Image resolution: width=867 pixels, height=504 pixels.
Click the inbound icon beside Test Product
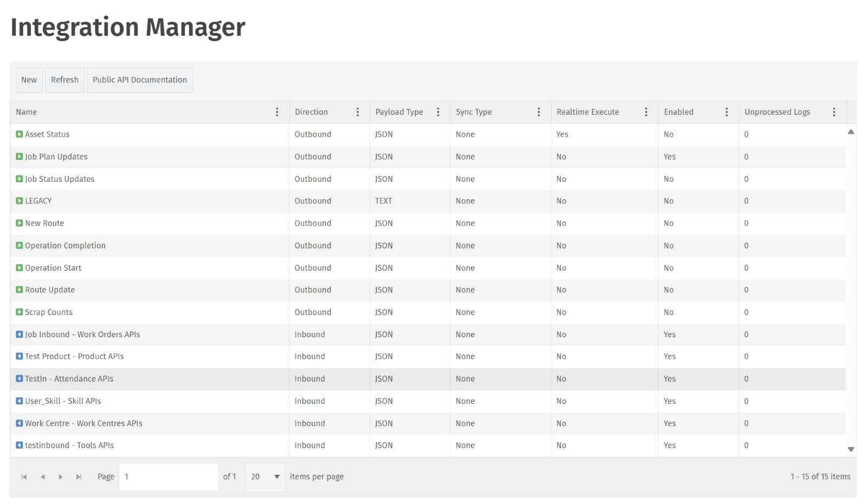point(20,356)
